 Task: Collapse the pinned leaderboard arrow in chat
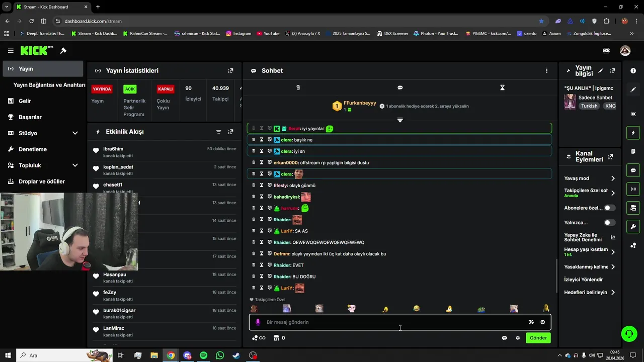coord(400,120)
